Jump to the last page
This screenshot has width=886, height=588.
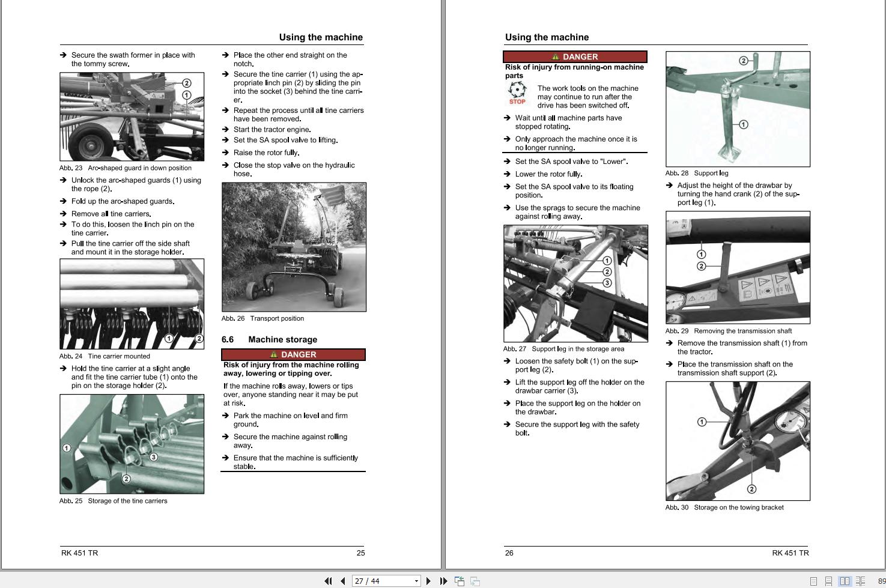coord(443,581)
